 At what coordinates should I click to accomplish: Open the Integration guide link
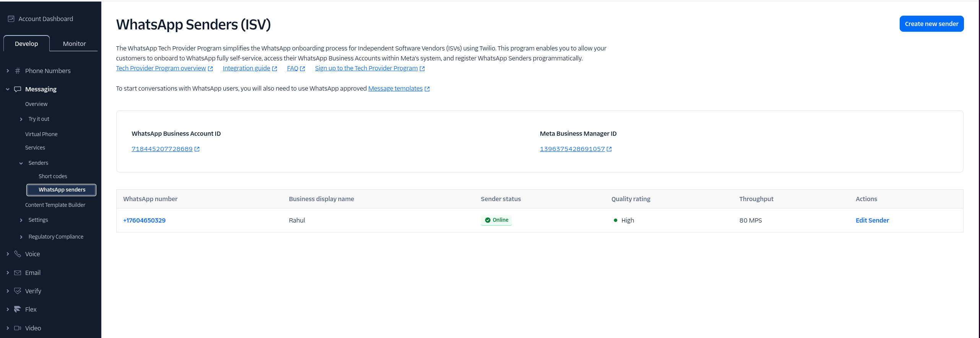tap(246, 68)
